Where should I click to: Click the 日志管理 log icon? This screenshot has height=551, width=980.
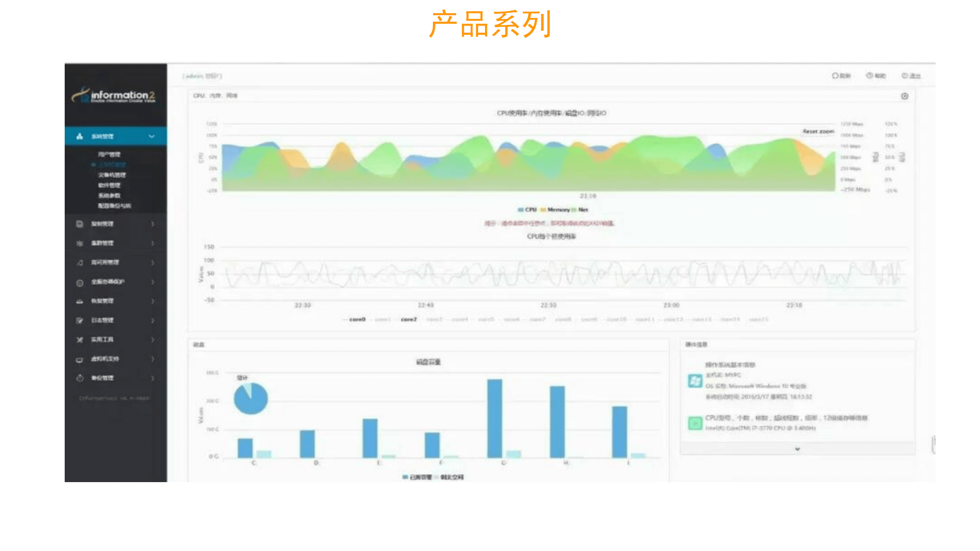[79, 320]
